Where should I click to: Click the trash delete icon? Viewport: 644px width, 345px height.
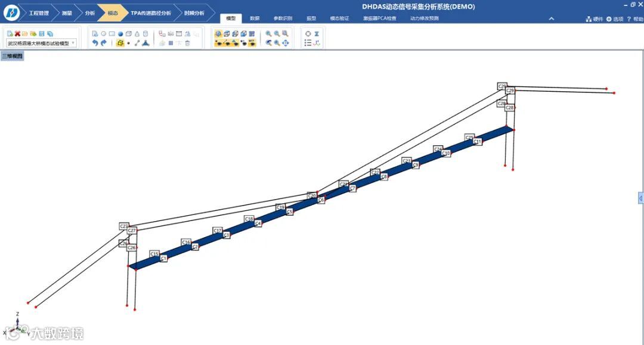(187, 43)
